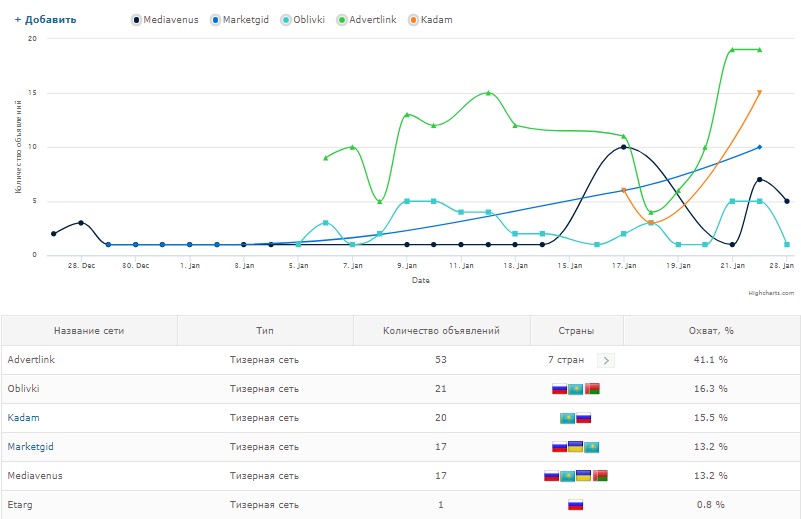Click the Russian flag in Etarg row
Screen dimensions: 801x519
point(576,505)
